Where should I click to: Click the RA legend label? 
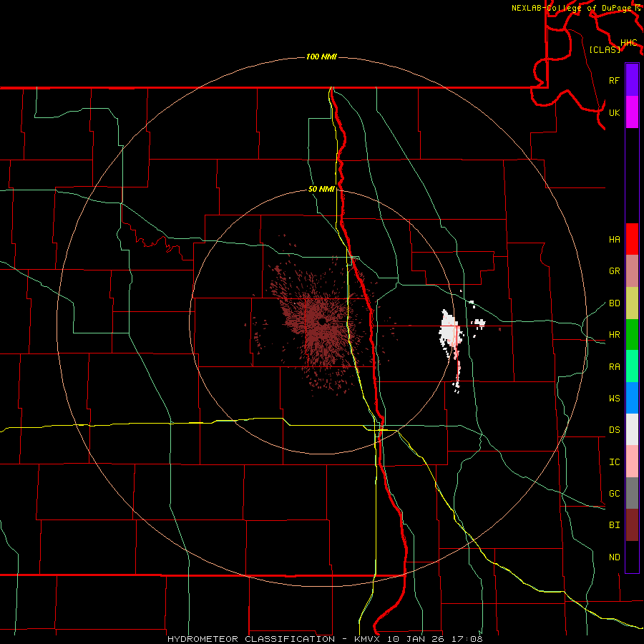[614, 366]
